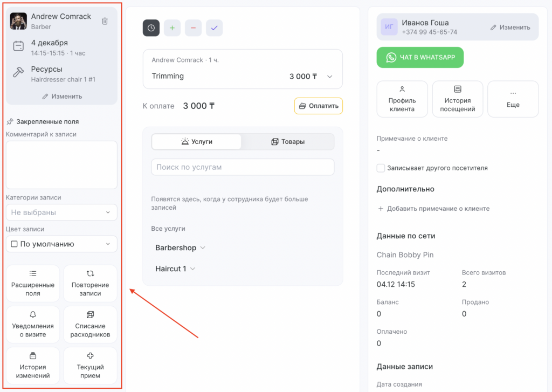552x392 pixels.
Task: Click the green plus status icon
Action: [172, 28]
